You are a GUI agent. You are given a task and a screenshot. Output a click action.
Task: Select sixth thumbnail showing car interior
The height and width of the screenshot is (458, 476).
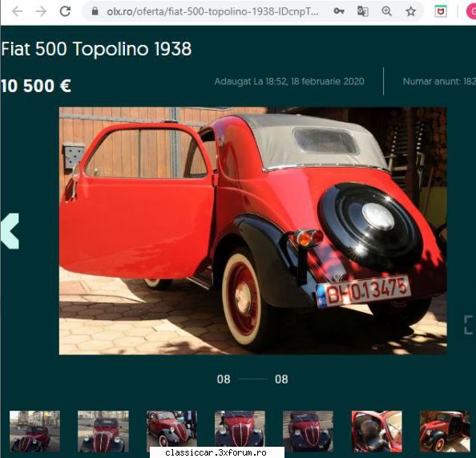[377, 432]
